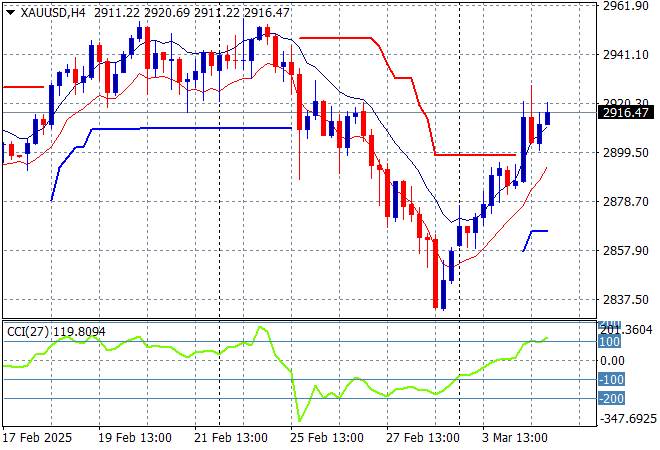This screenshot has height=450, width=660.
Task: Click the current price tag 2916.47
Action: pyautogui.click(x=627, y=113)
